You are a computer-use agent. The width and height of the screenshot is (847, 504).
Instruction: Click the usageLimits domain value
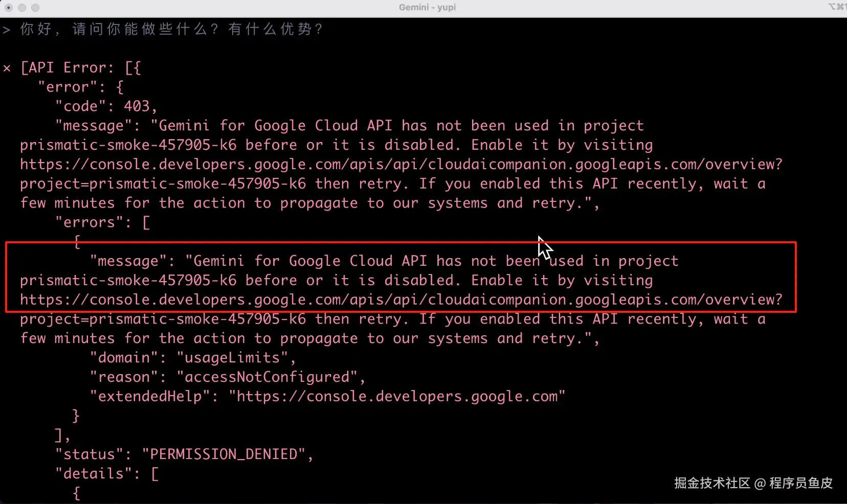pos(232,358)
